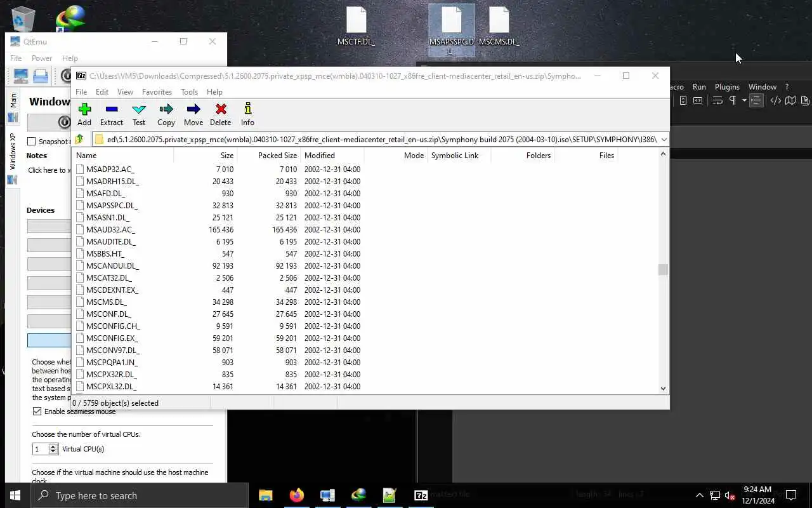Click the 7-Zip taskbar icon

coord(421,495)
